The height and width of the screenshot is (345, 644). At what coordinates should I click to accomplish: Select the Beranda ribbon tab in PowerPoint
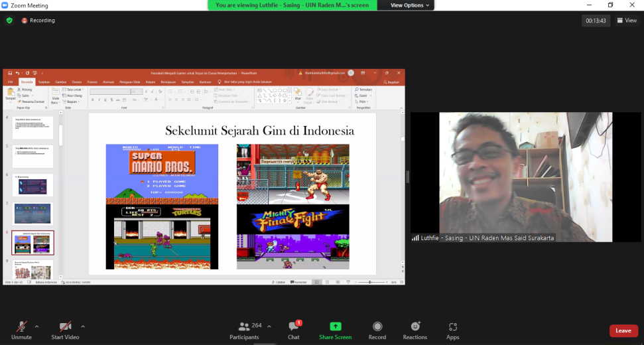pyautogui.click(x=27, y=82)
